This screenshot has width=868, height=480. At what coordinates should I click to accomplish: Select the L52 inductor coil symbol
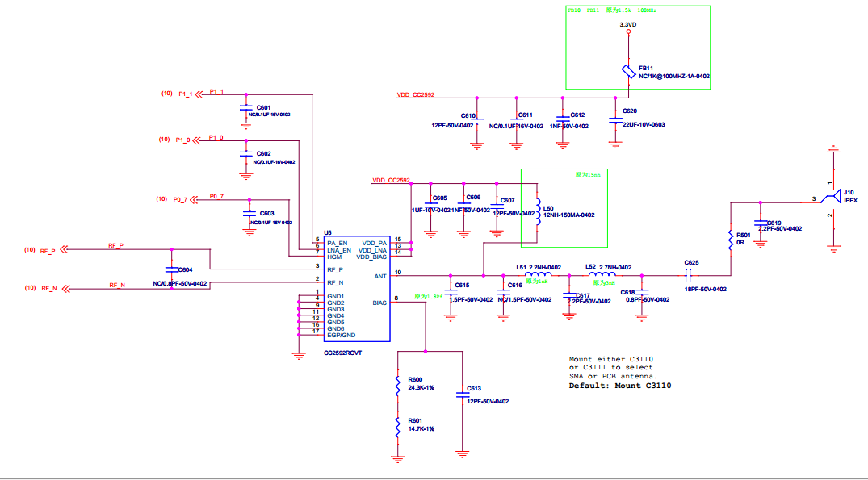point(602,273)
